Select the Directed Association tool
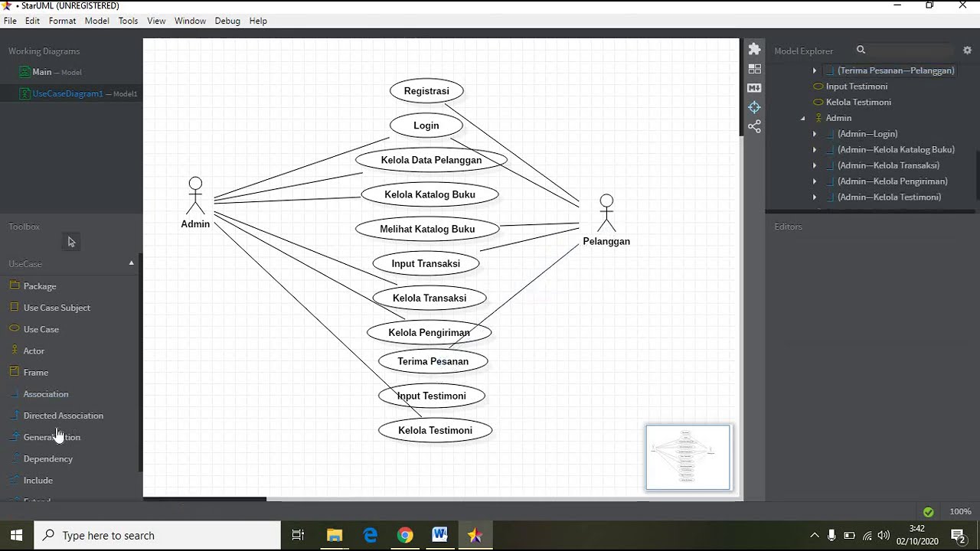Viewport: 980px width, 551px height. pyautogui.click(x=63, y=416)
